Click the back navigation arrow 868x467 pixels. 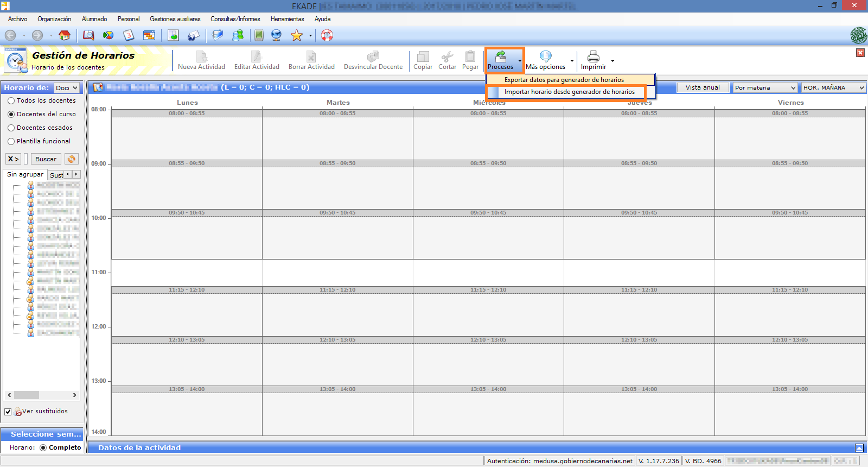(10, 35)
